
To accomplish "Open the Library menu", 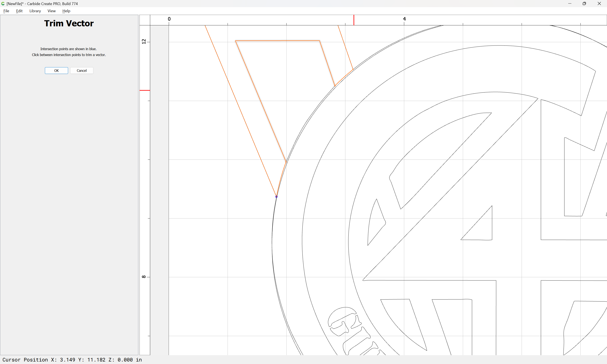I will pos(35,11).
